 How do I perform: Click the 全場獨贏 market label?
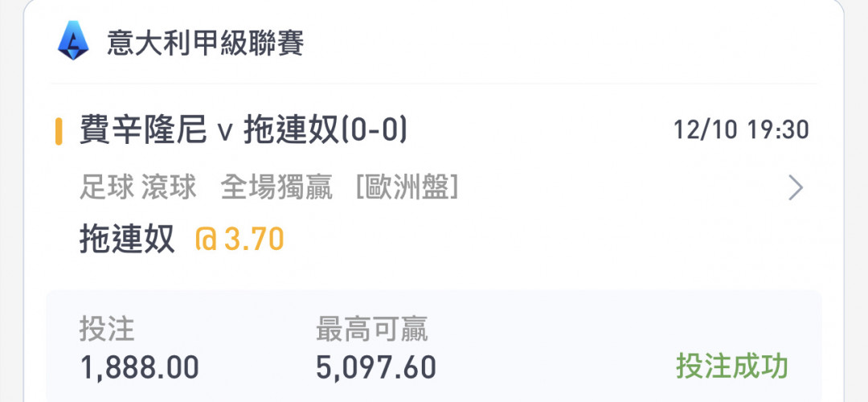(276, 188)
